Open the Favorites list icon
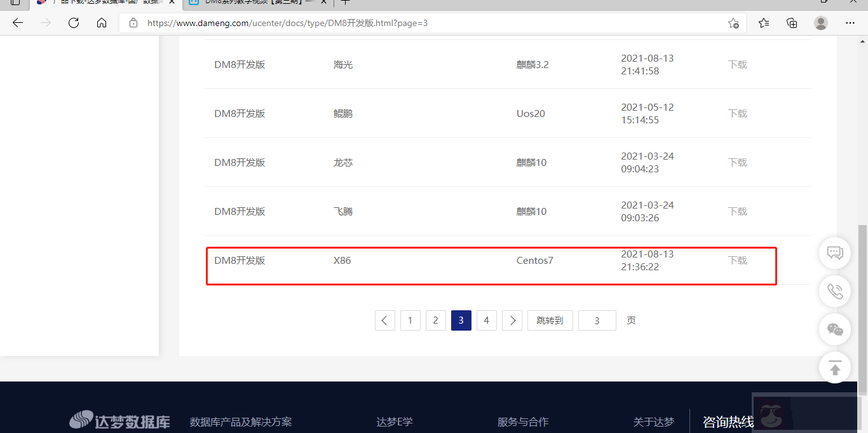868x433 pixels. coord(763,22)
